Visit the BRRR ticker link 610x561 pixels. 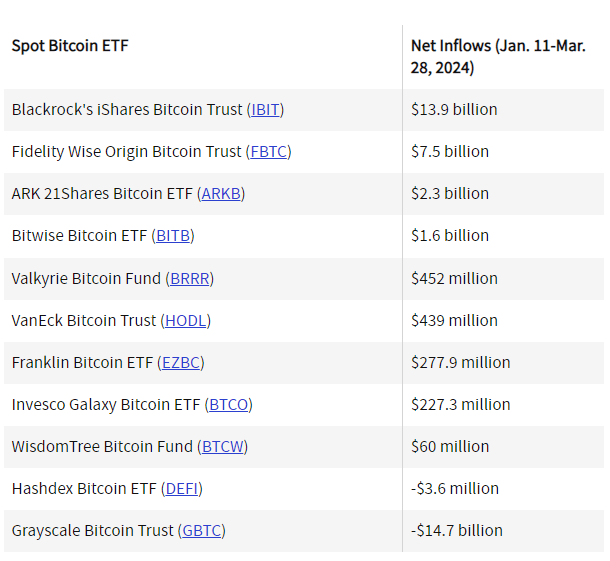pos(190,278)
